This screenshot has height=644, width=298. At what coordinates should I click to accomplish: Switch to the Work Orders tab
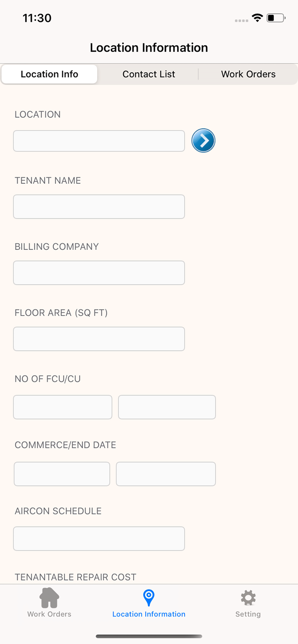(248, 74)
